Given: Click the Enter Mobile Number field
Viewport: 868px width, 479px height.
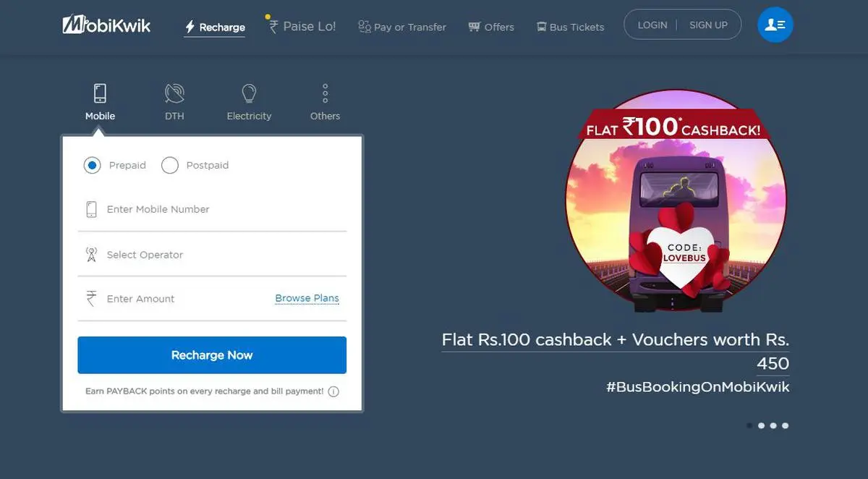Looking at the screenshot, I should point(212,209).
